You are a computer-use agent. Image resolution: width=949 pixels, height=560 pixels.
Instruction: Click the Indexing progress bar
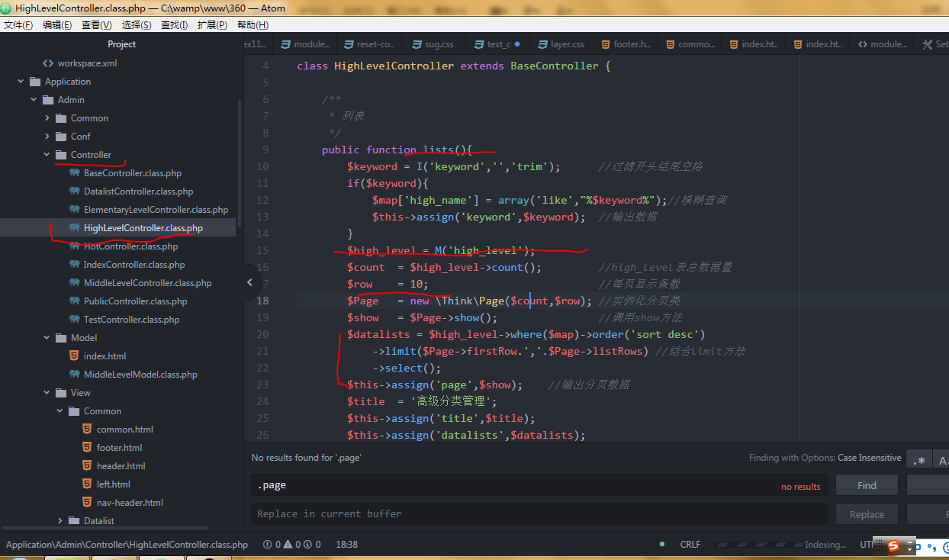(x=758, y=545)
